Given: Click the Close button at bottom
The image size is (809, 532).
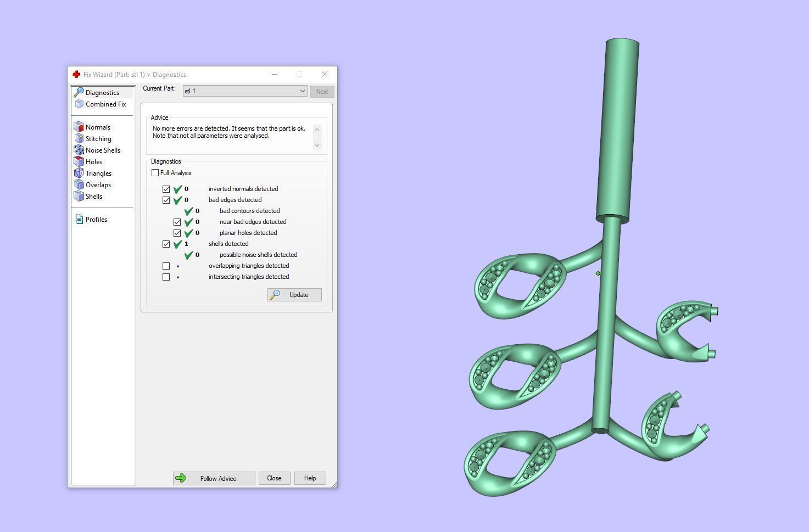Looking at the screenshot, I should (274, 478).
